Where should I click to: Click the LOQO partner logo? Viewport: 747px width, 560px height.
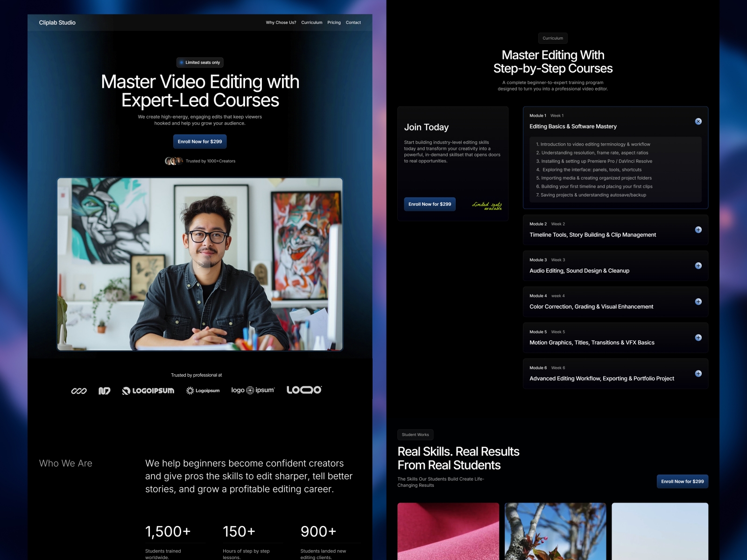point(304,390)
